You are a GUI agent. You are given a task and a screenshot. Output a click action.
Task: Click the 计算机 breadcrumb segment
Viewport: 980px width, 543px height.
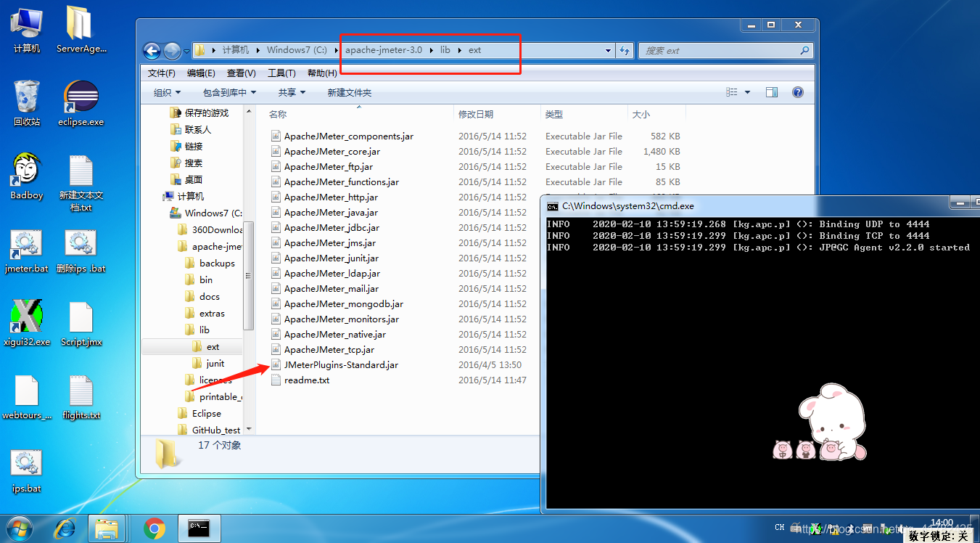tap(236, 50)
